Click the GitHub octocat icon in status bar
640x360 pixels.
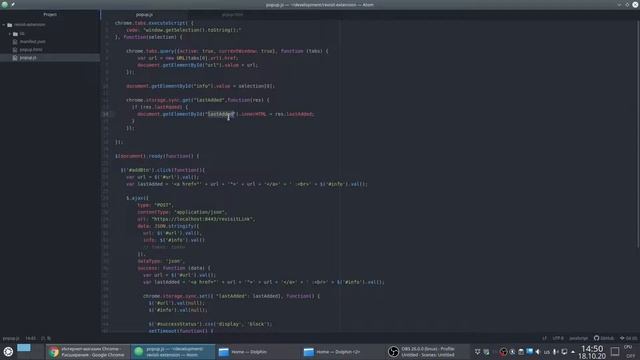click(x=596, y=338)
